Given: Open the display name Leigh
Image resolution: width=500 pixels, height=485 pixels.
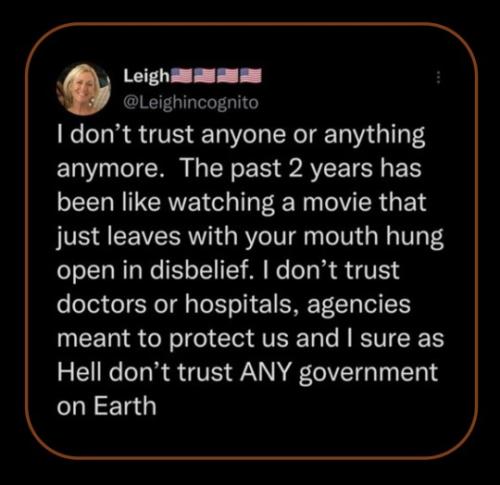Looking at the screenshot, I should [147, 77].
